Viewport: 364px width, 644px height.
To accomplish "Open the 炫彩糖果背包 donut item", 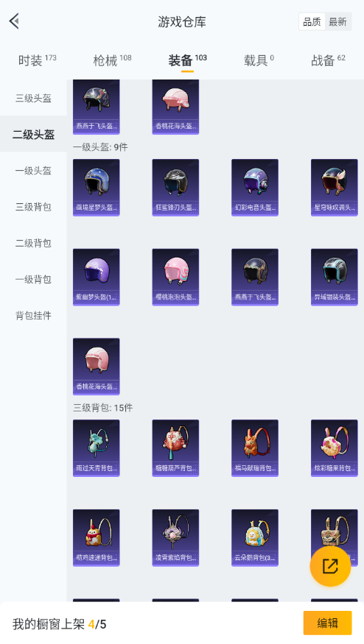I will click(x=335, y=447).
